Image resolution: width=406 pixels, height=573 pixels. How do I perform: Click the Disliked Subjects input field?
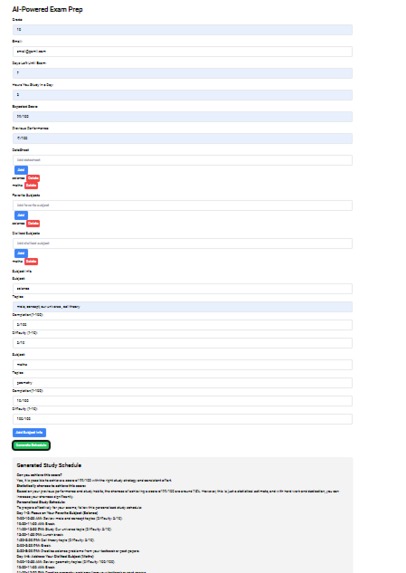pyautogui.click(x=182, y=243)
